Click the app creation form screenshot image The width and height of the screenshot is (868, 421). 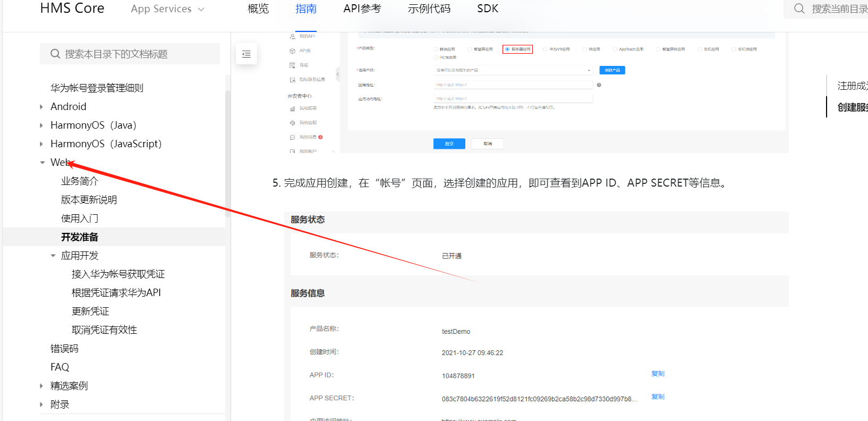coord(537,92)
